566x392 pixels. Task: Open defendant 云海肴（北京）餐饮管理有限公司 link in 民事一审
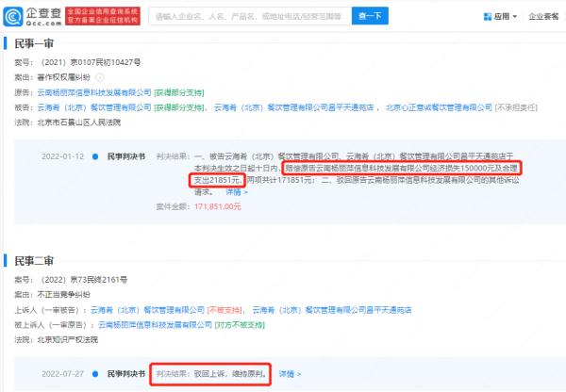94,107
